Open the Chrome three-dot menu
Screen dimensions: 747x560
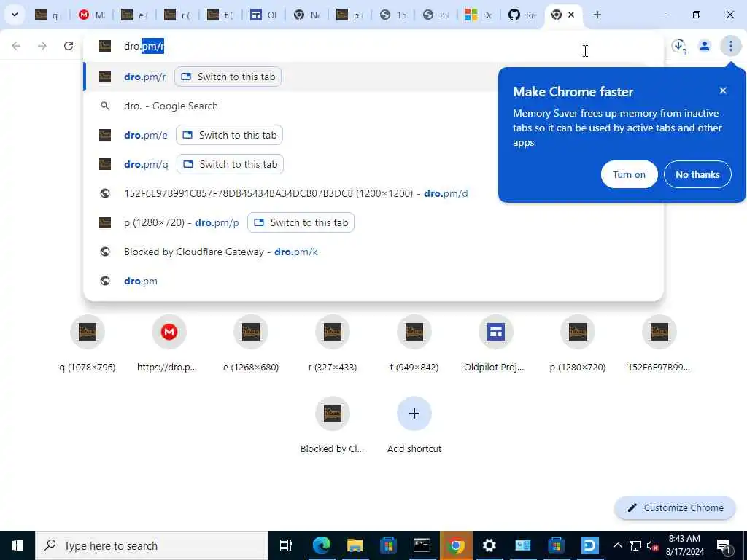coord(730,46)
